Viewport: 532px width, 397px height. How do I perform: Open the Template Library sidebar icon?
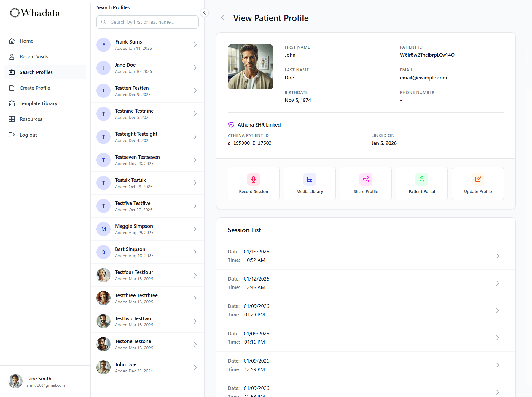tap(12, 103)
